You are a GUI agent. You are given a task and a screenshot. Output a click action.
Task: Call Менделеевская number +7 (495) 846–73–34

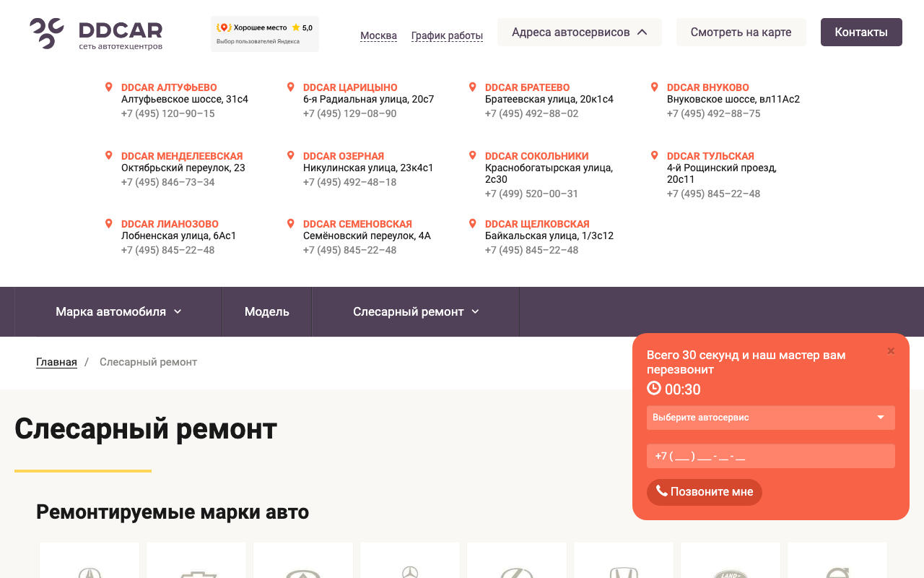tap(168, 182)
